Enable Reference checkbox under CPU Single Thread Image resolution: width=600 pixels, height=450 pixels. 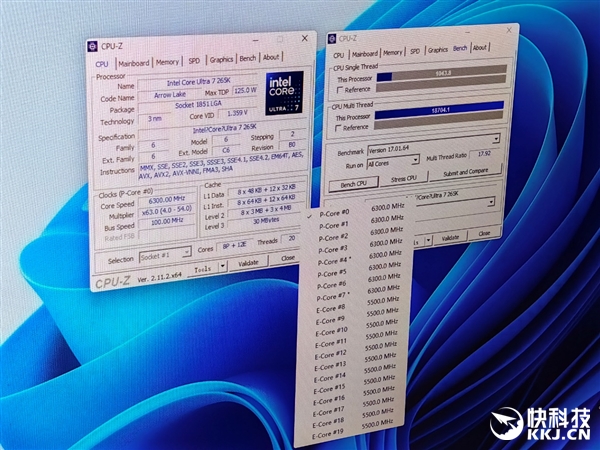(337, 89)
